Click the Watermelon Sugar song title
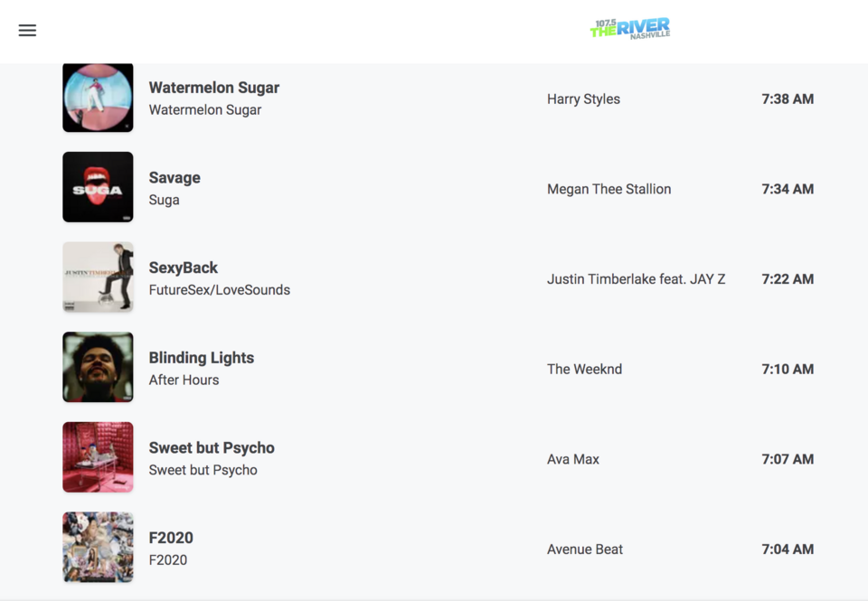 214,88
